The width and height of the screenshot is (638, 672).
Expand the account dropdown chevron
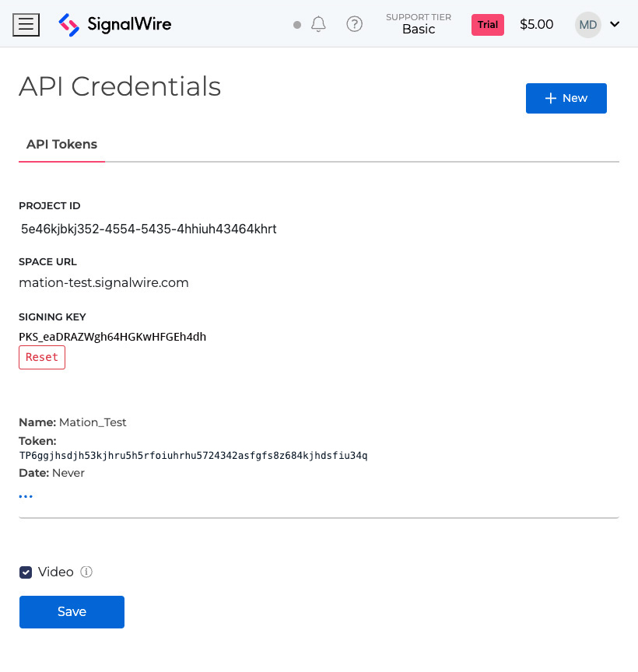[615, 24]
